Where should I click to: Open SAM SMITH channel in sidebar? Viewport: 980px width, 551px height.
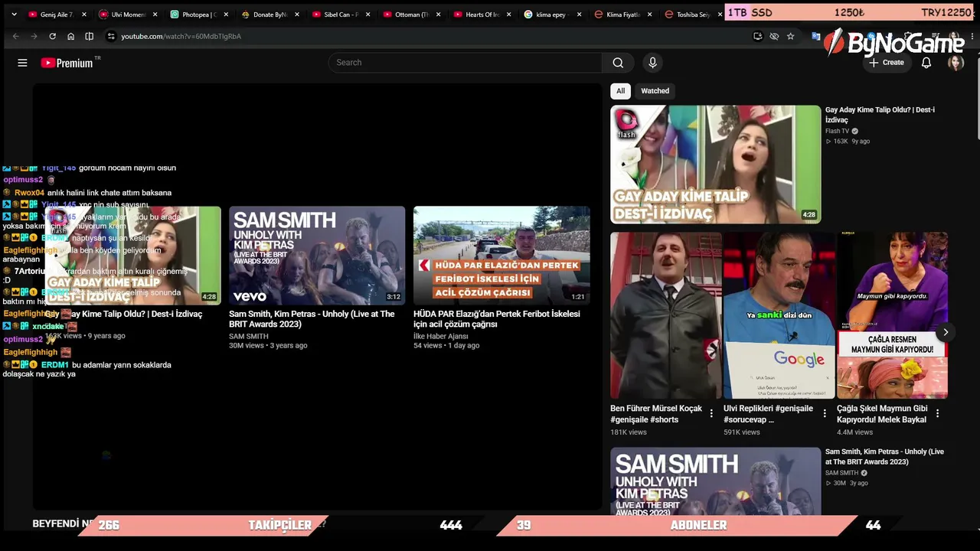click(x=841, y=473)
